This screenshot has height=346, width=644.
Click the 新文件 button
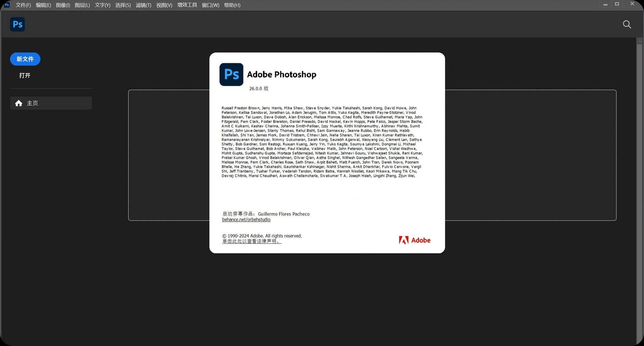[25, 59]
